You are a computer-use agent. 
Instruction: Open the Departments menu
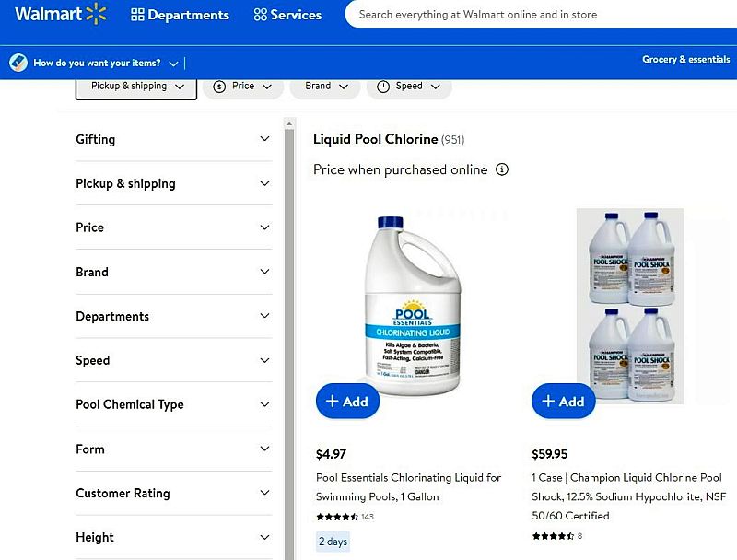coord(180,15)
